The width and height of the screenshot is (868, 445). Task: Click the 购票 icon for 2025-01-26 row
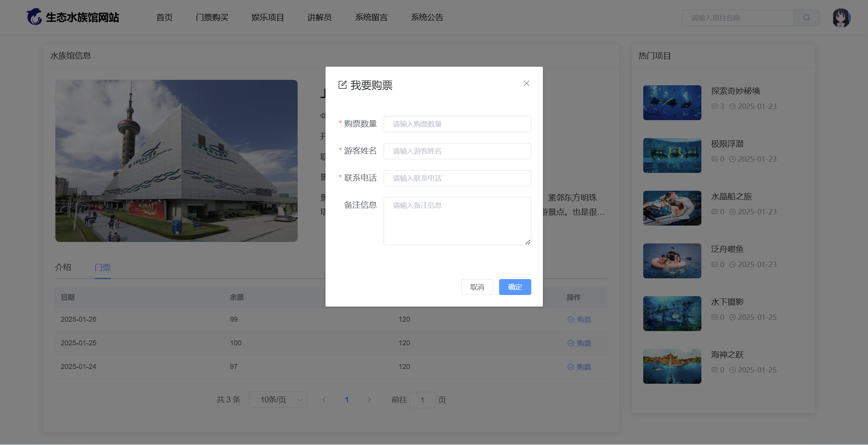(571, 319)
